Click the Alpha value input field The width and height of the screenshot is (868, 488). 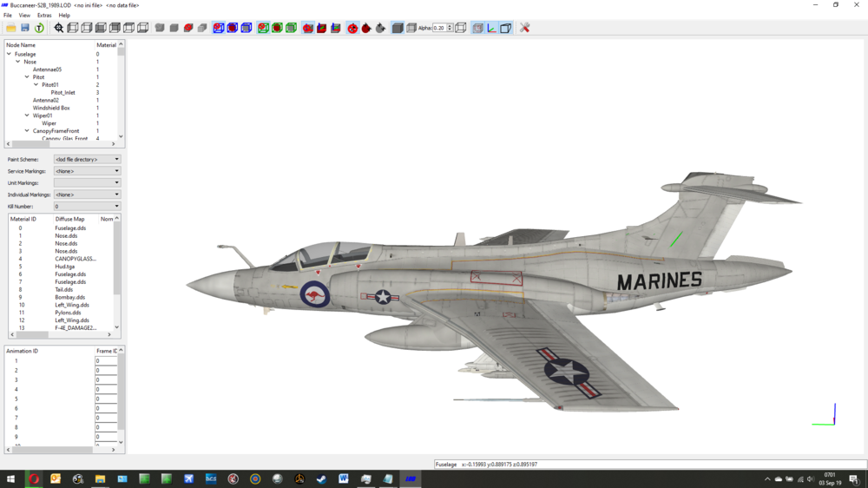439,28
